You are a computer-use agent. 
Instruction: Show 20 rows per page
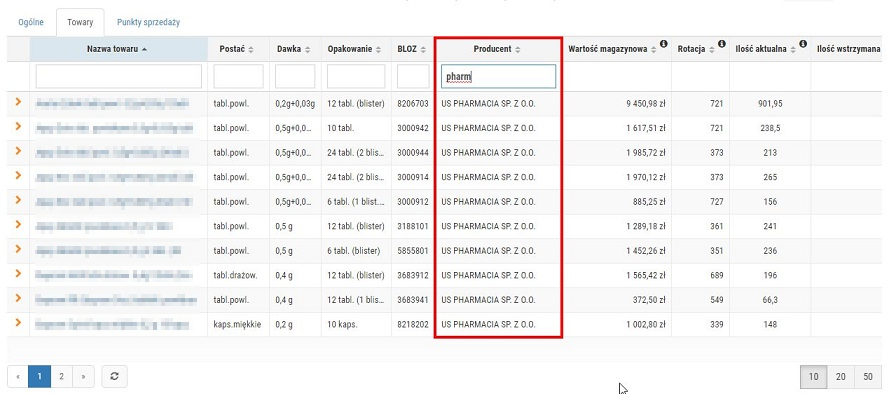(x=841, y=376)
